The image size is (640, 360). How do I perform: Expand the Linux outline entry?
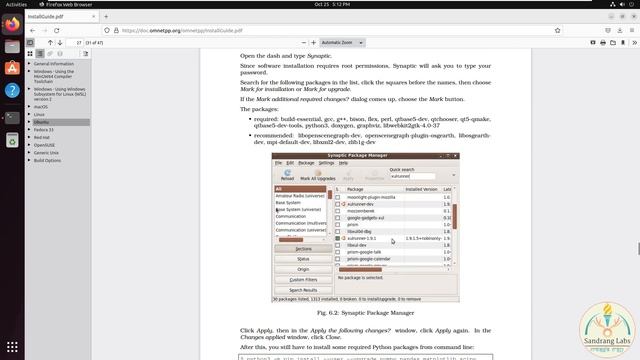coord(29,114)
